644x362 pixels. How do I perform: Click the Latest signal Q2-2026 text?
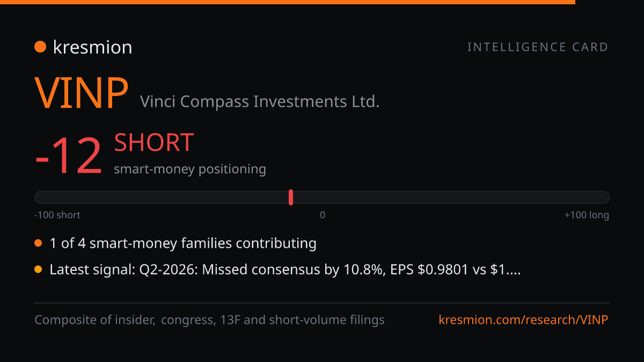(285, 270)
